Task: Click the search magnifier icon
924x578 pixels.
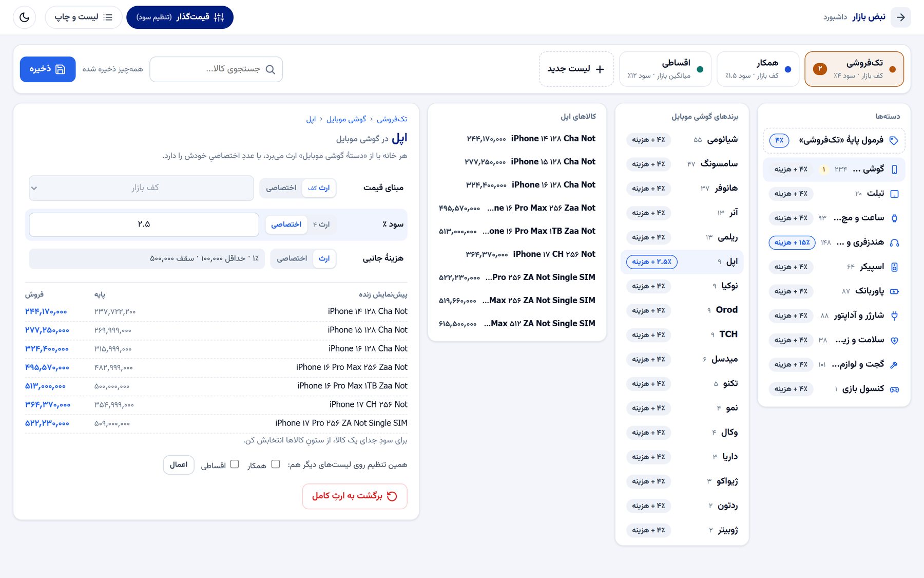Action: point(270,69)
